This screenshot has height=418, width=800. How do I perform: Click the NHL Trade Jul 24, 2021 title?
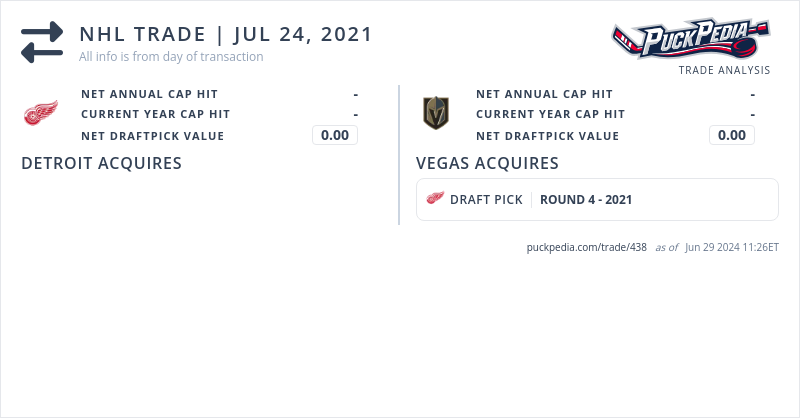(226, 34)
